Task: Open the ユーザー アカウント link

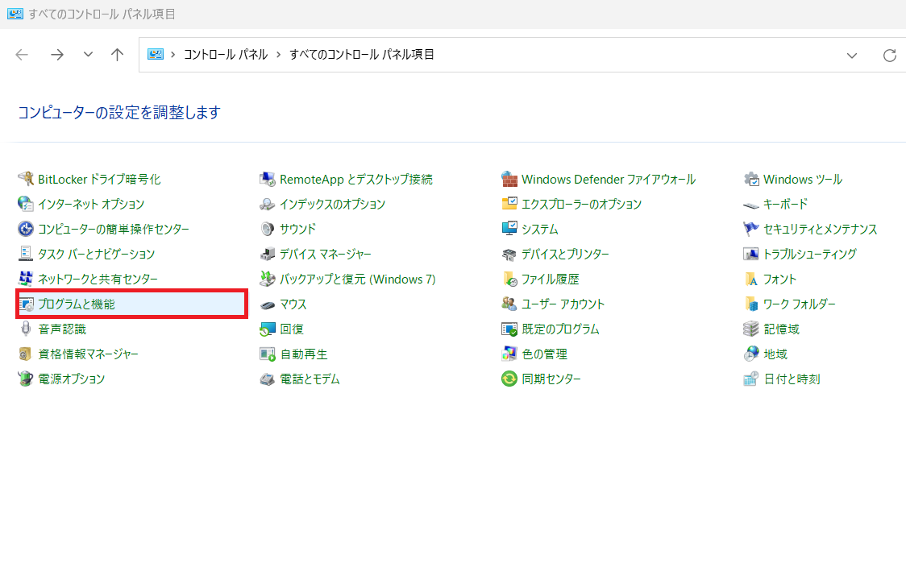Action: (x=563, y=304)
